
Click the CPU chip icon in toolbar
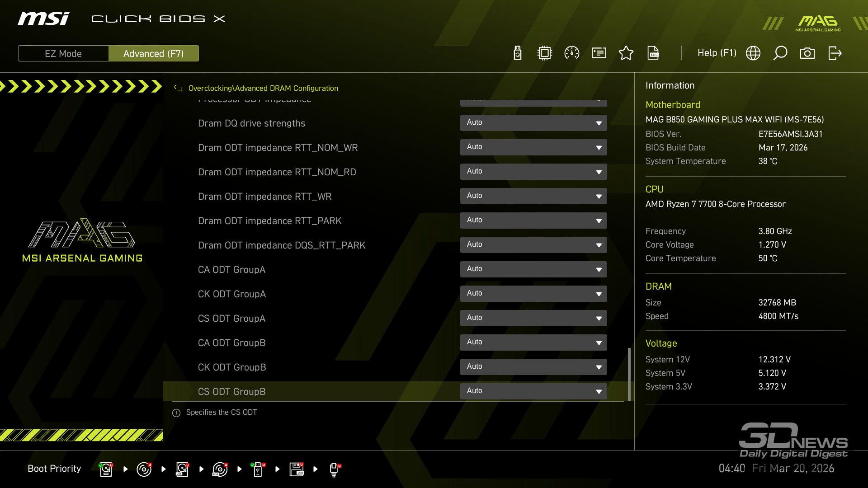click(545, 53)
